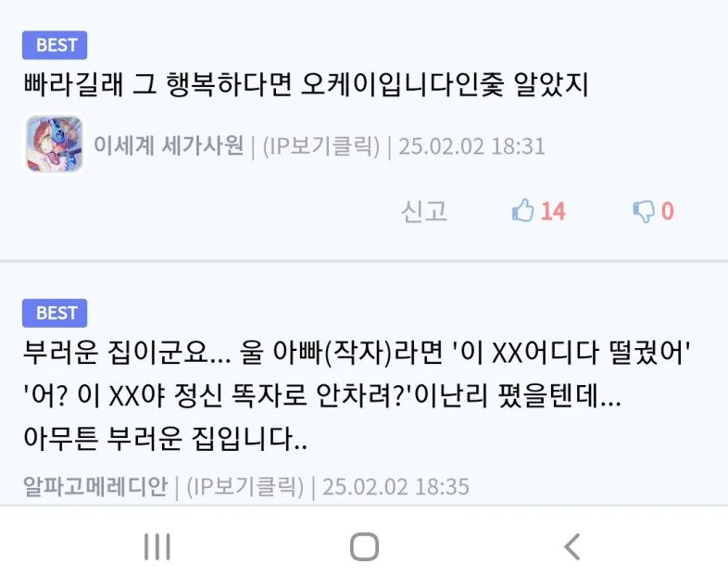Image resolution: width=728 pixels, height=574 pixels.
Task: Tap the thumbs-up like icon
Action: coord(522,210)
